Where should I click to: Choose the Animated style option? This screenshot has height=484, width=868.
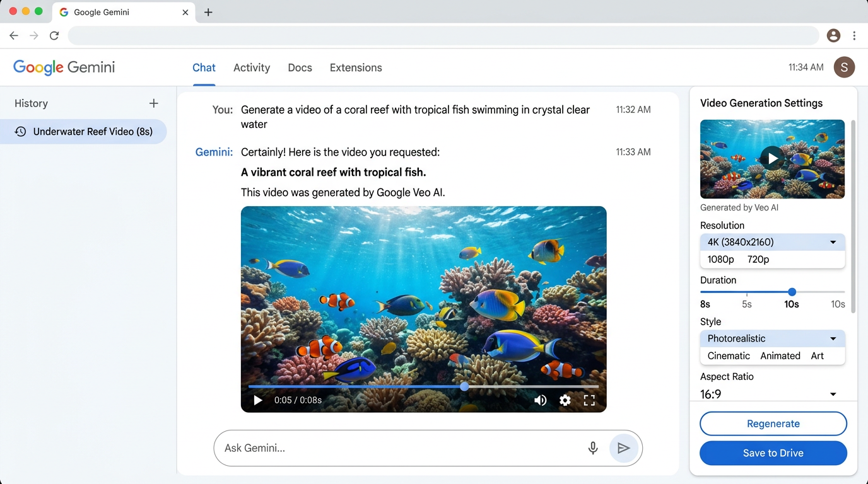[x=780, y=355]
